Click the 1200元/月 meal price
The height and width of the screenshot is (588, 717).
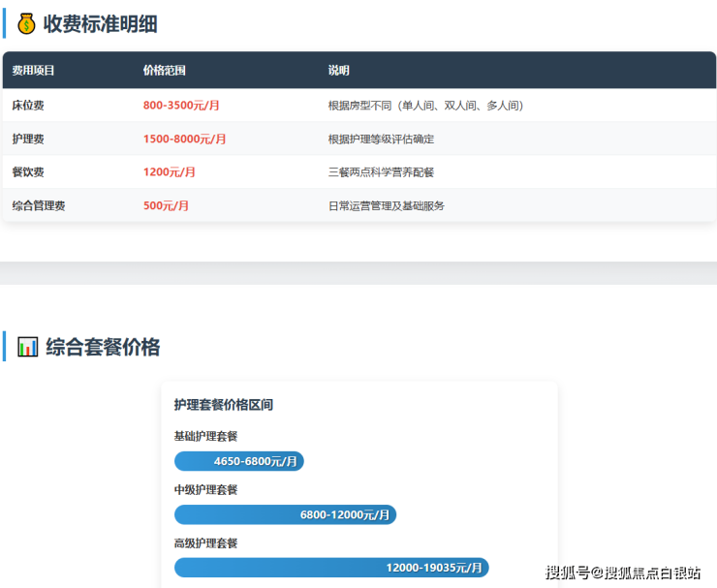169,172
